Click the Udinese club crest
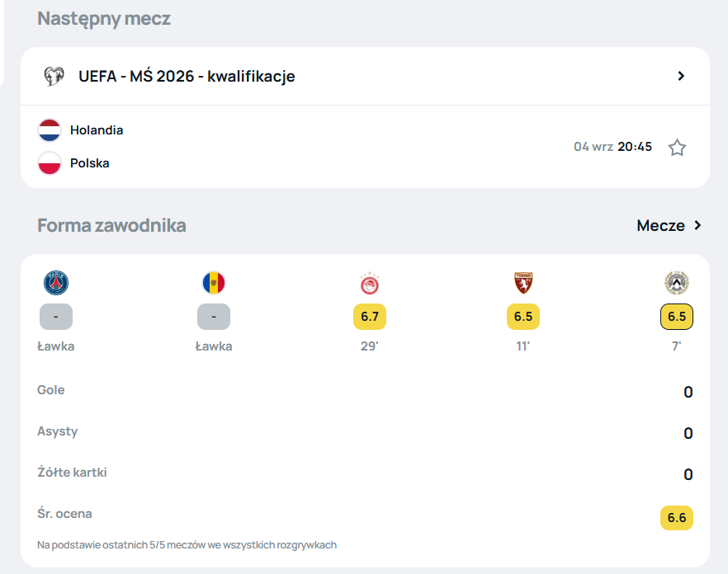 [677, 283]
